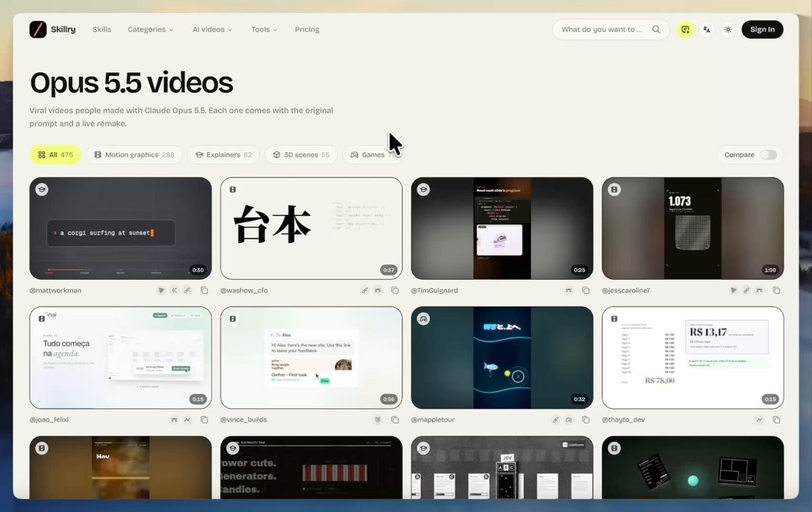Open the 'Hi Alex' message video thumbnail

point(311,358)
